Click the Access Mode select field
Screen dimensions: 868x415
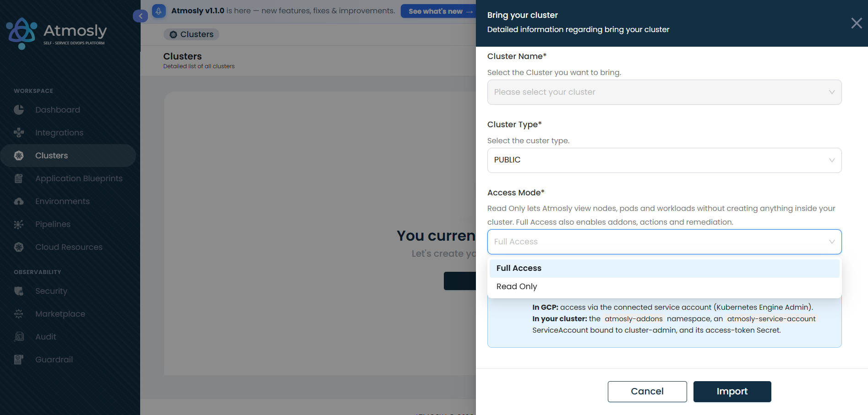point(664,242)
